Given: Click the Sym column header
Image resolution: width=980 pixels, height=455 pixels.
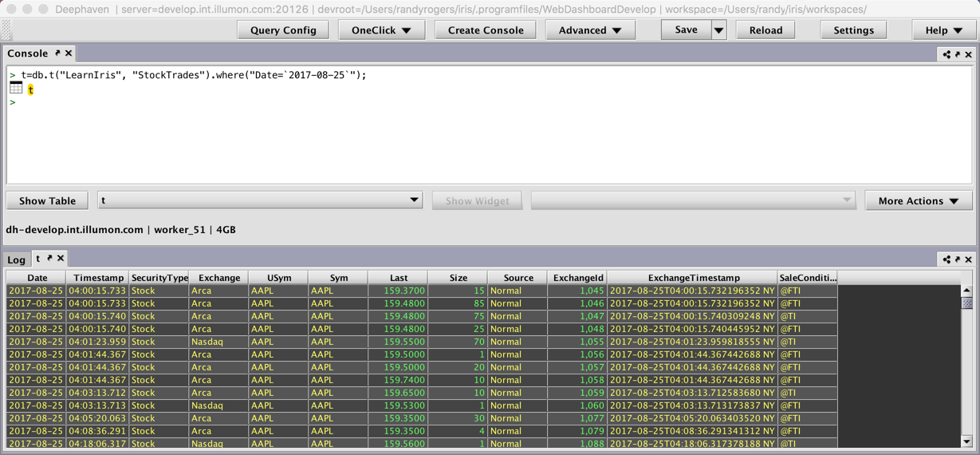Looking at the screenshot, I should tap(338, 278).
